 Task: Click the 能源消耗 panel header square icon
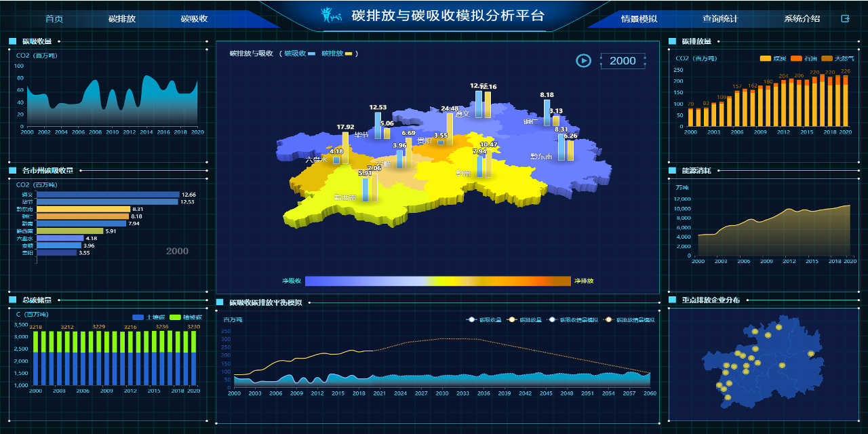pos(672,171)
